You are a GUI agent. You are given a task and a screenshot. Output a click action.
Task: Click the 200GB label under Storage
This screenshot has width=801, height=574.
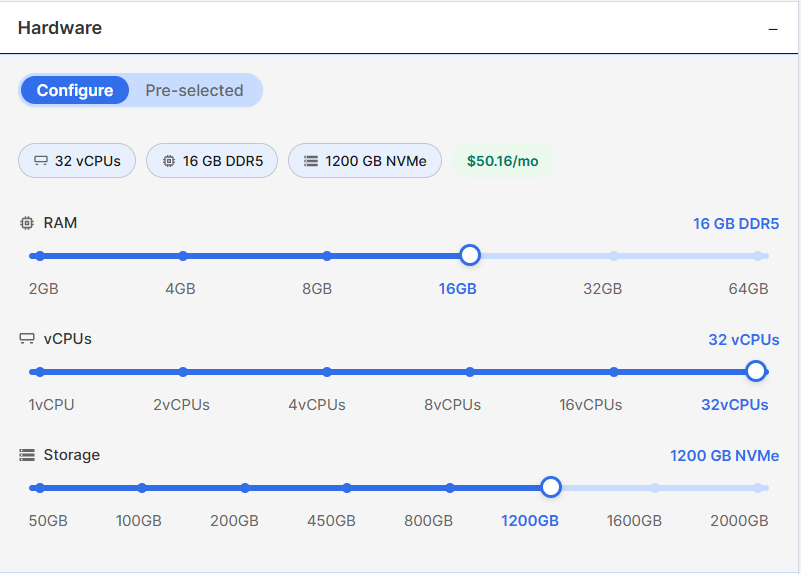tap(234, 521)
